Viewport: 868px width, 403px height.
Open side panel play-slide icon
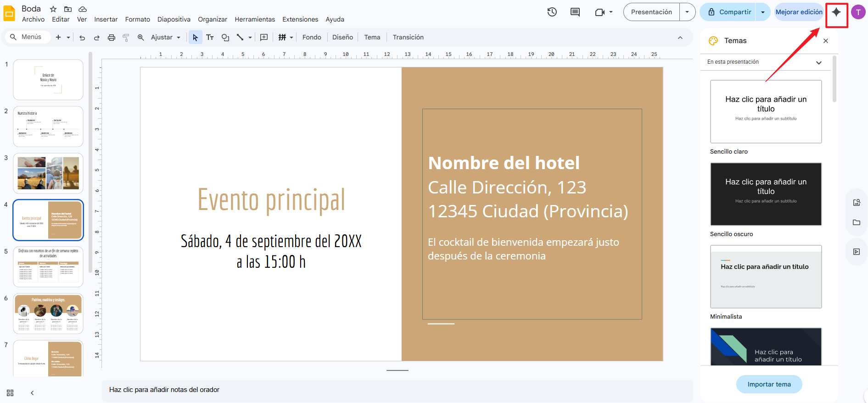tap(857, 252)
